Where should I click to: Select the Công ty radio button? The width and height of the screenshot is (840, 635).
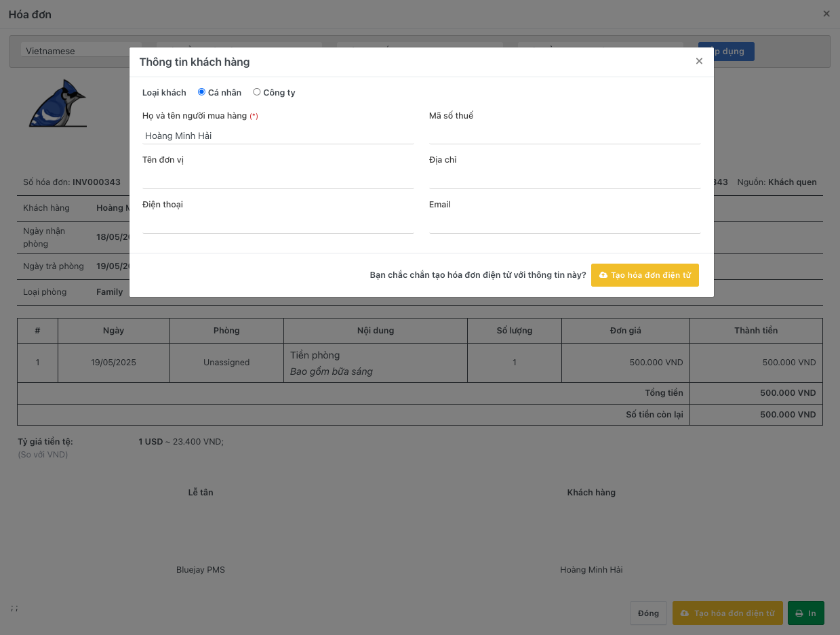[256, 92]
